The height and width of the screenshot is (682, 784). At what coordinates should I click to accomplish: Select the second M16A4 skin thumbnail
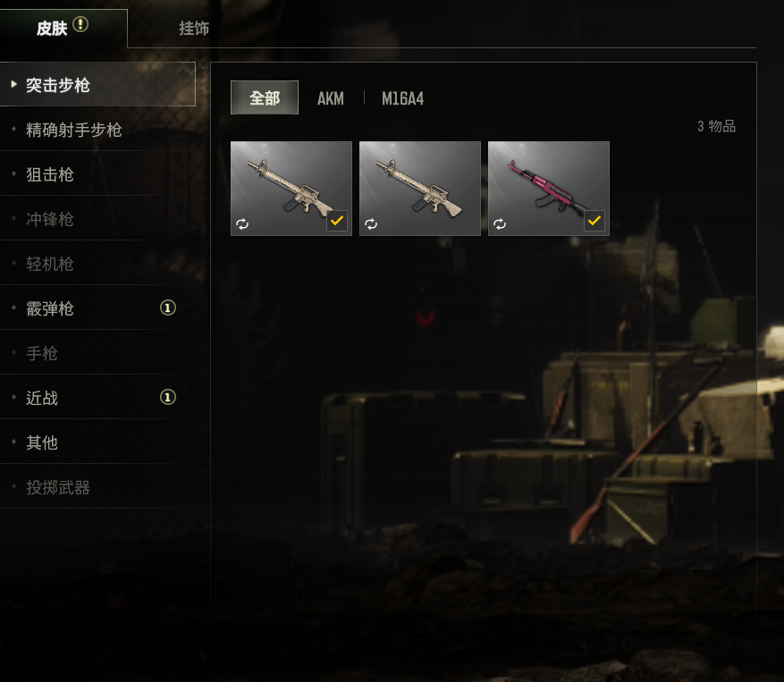[420, 188]
